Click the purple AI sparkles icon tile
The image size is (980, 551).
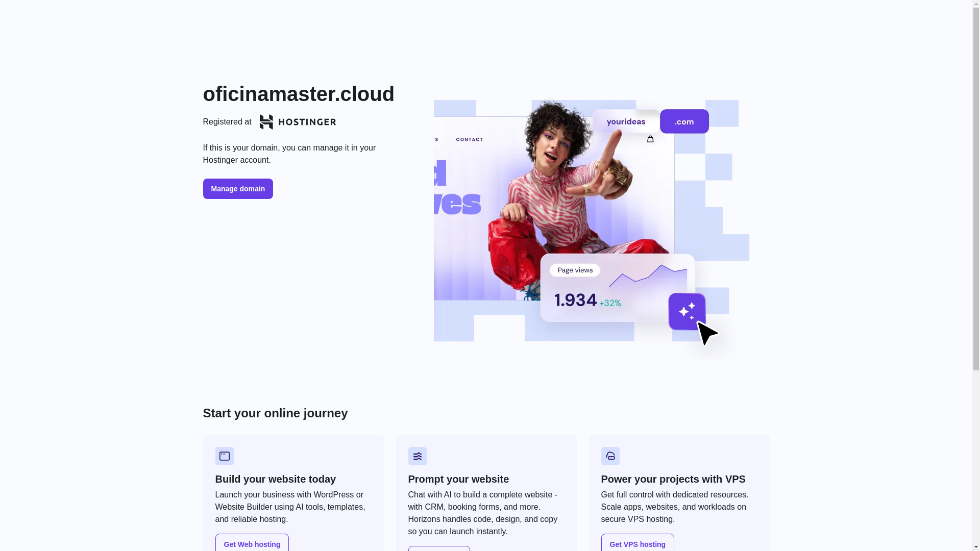point(687,311)
